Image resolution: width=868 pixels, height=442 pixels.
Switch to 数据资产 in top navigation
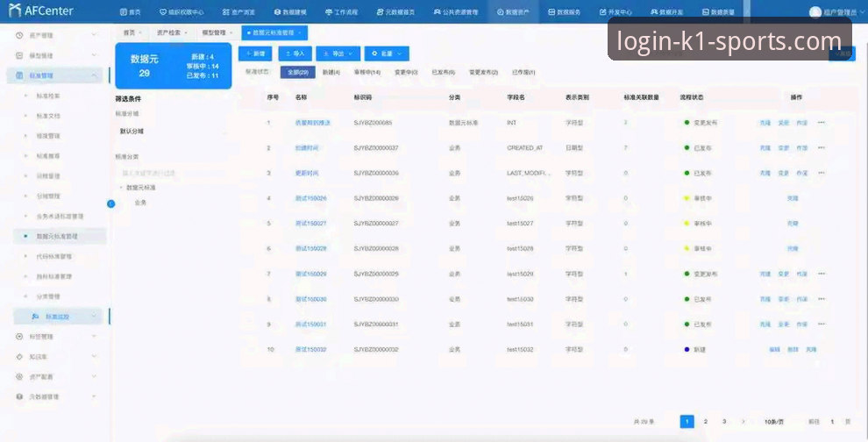(513, 11)
